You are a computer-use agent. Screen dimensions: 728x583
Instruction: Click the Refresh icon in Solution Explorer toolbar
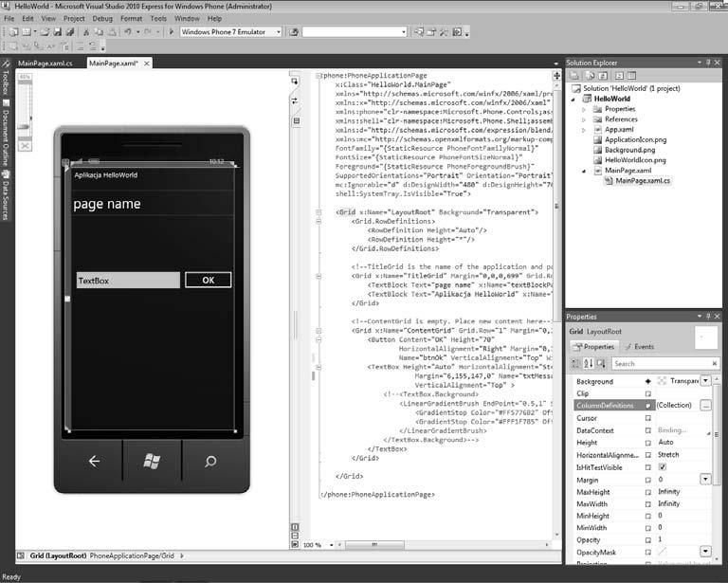point(603,76)
